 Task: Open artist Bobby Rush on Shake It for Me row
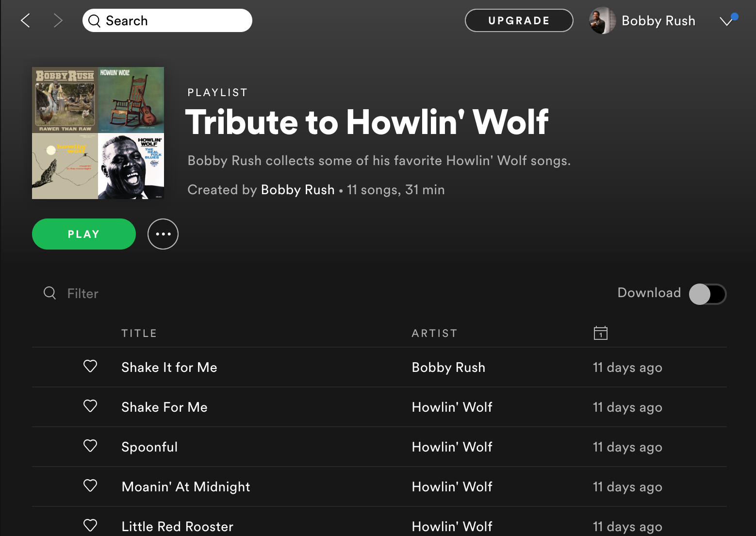448,368
